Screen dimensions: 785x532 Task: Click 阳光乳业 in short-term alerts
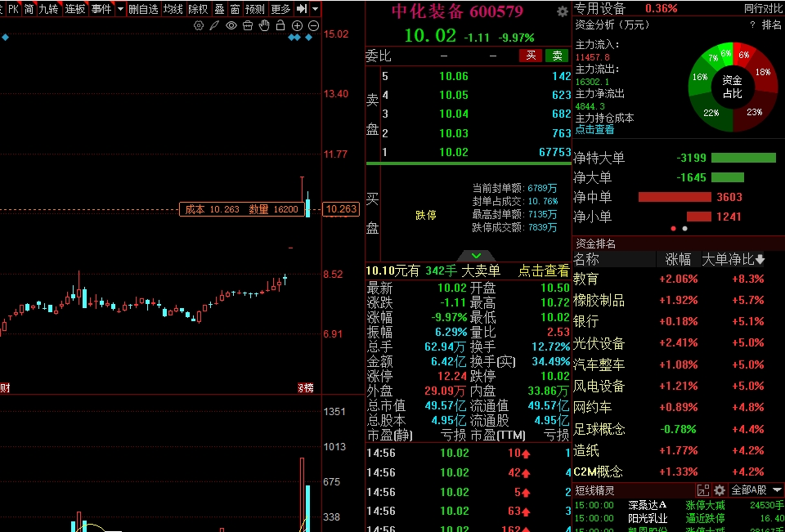coord(648,518)
